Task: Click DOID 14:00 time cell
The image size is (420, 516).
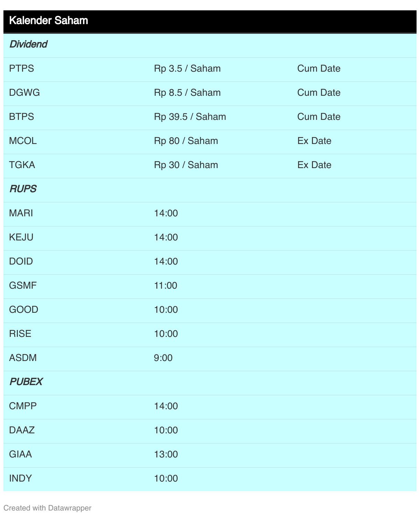Action: point(166,261)
